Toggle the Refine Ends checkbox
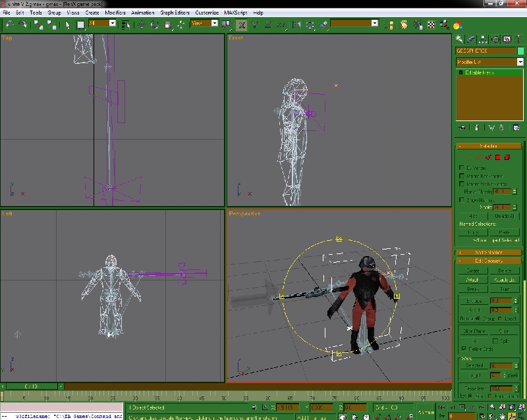Viewport: 527px width, 420px height. pyautogui.click(x=463, y=348)
